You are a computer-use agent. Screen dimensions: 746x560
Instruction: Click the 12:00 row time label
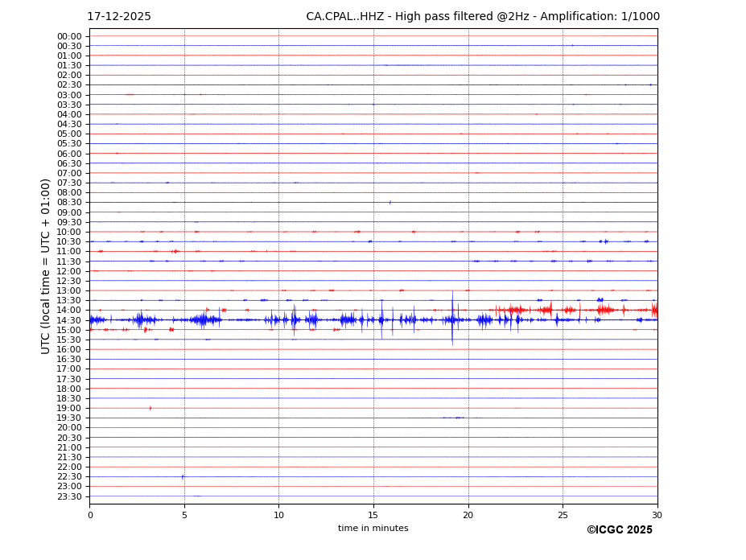(x=69, y=271)
